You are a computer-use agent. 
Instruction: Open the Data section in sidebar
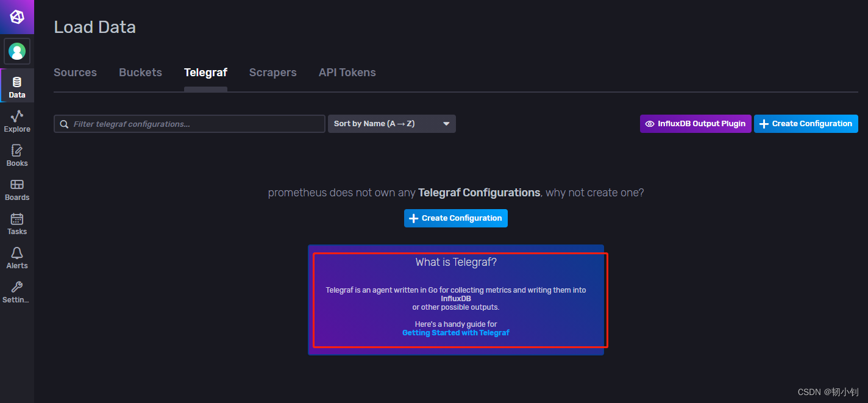(17, 86)
